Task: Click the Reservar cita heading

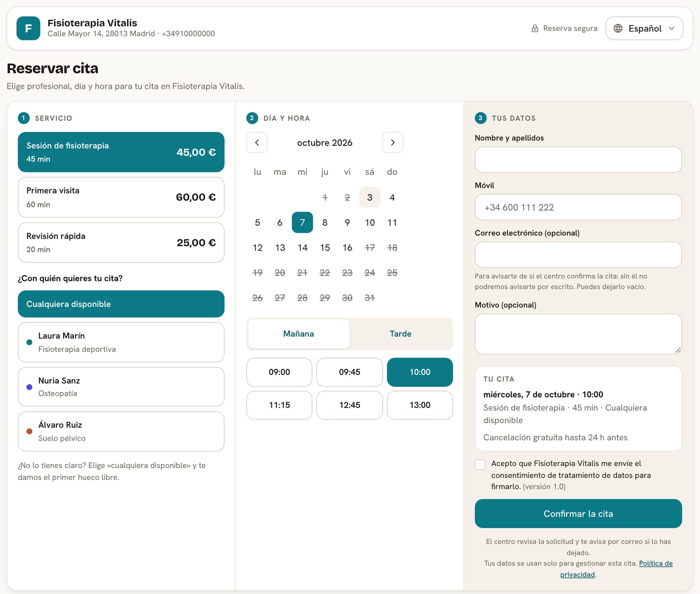Action: pos(52,68)
